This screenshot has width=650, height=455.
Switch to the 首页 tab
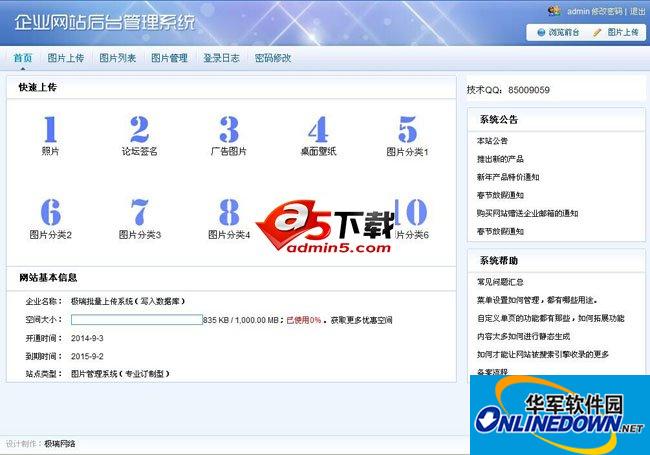tap(22, 58)
